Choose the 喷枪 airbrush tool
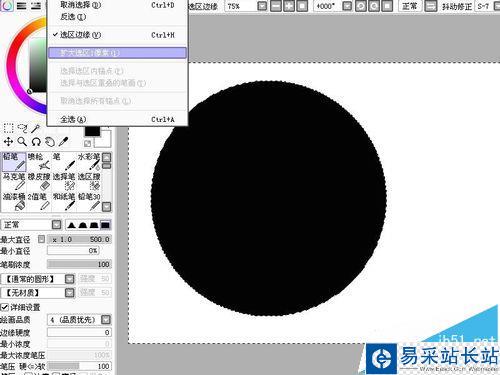 tap(39, 162)
